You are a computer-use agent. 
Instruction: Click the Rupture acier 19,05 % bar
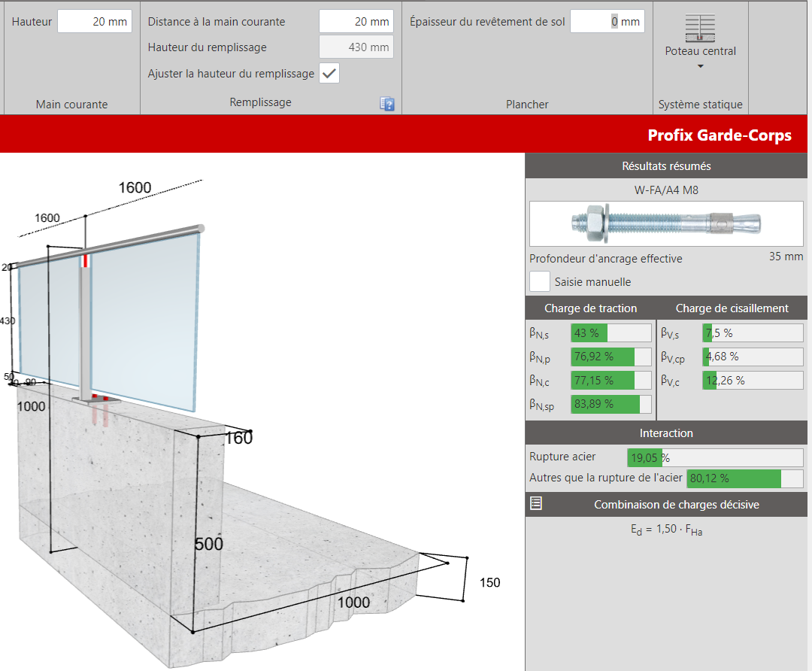[x=715, y=457]
